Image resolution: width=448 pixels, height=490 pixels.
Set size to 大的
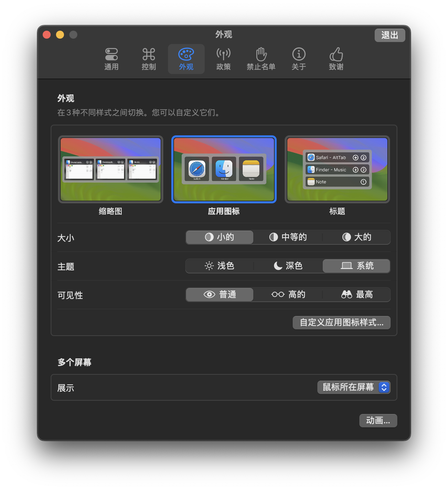click(x=357, y=237)
